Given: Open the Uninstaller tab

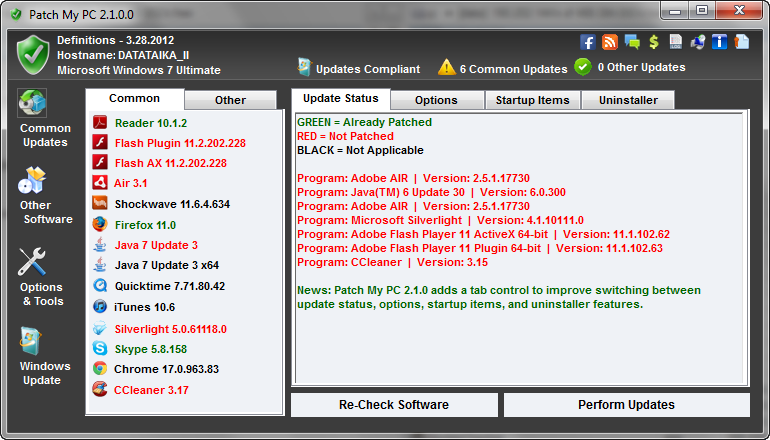Looking at the screenshot, I should pyautogui.click(x=628, y=100).
